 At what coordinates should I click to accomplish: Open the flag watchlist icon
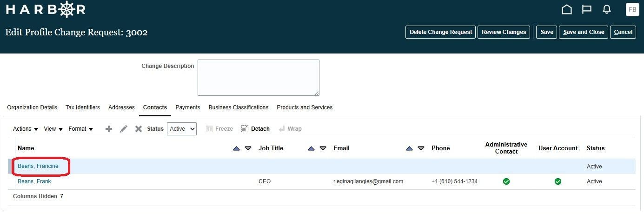click(x=587, y=9)
